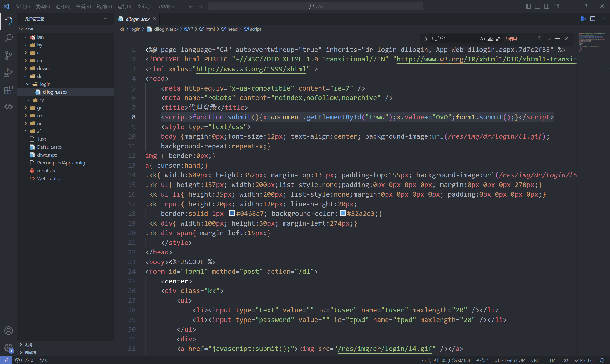
Task: Click the remote window indicator in status bar
Action: pyautogui.click(x=6, y=360)
